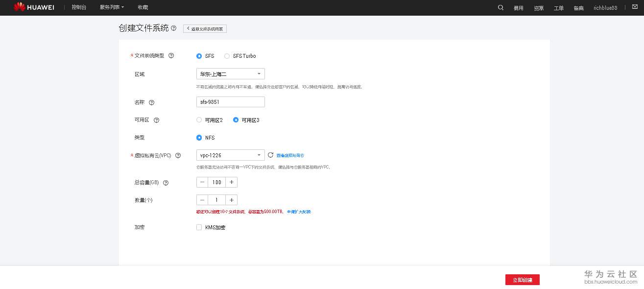Click help icon beside 创建文件系统 title

coord(173,28)
